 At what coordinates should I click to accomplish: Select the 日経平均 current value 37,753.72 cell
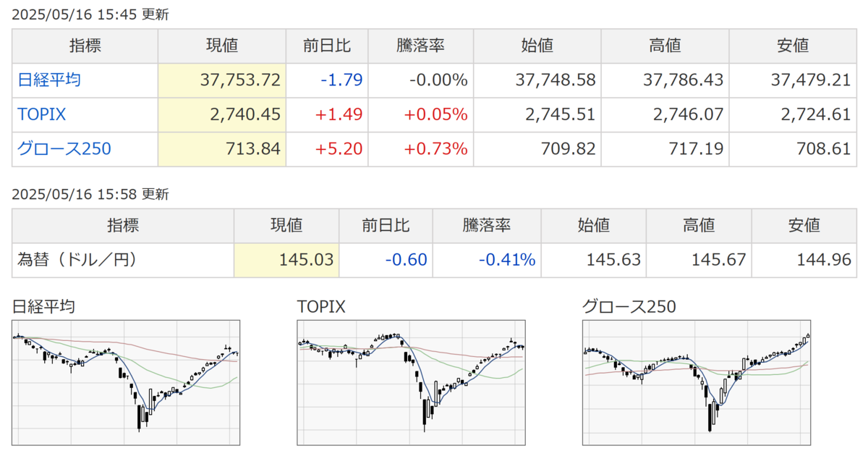222,80
